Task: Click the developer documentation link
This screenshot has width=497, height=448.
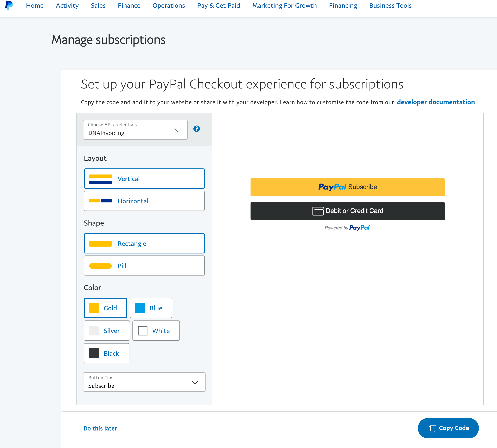Action: point(436,102)
